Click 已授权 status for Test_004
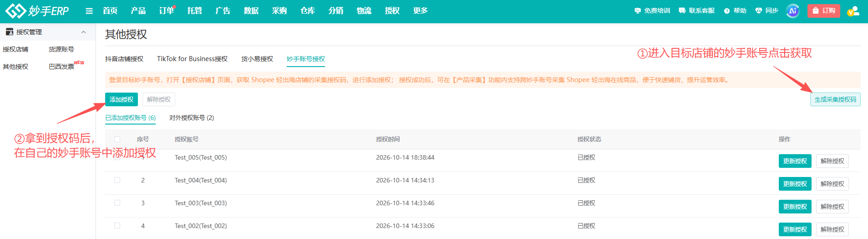The height and width of the screenshot is (239, 868). pos(586,180)
